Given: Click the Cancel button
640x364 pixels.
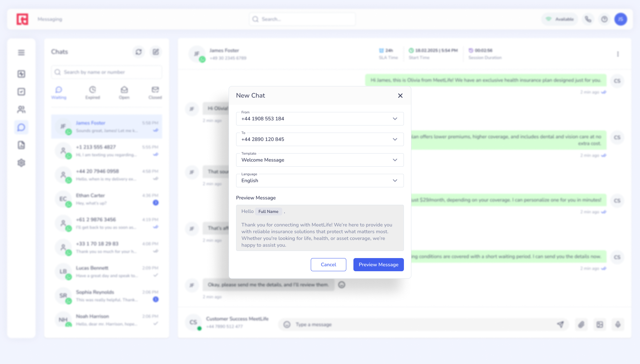Looking at the screenshot, I should click(328, 264).
